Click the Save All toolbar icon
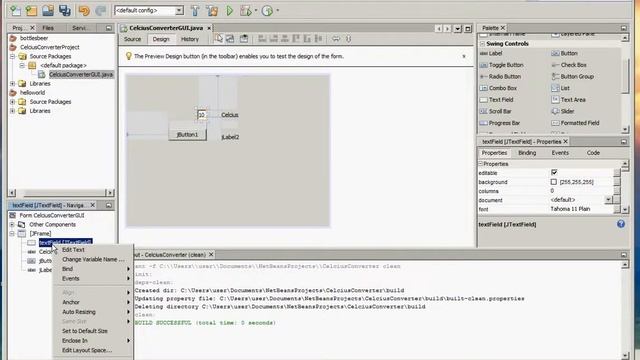Screen dimensions: 640x360 click(64, 11)
